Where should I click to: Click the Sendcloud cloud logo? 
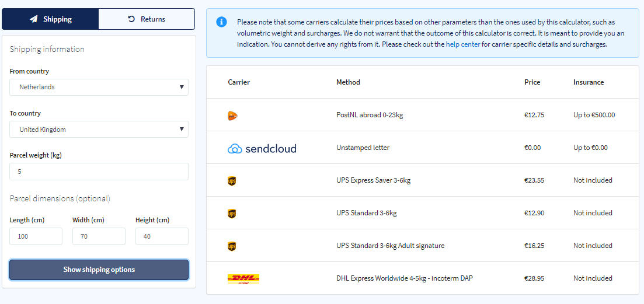262,149
